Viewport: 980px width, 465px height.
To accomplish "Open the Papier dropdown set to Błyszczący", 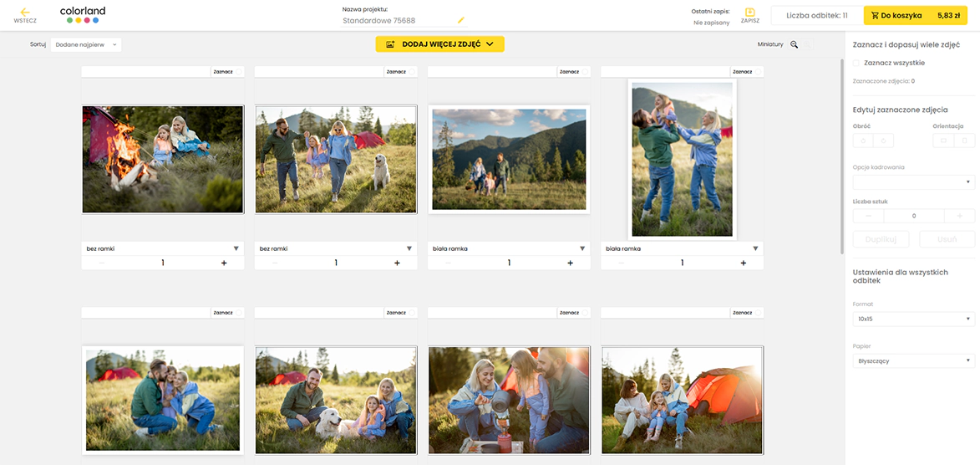I will pos(914,361).
